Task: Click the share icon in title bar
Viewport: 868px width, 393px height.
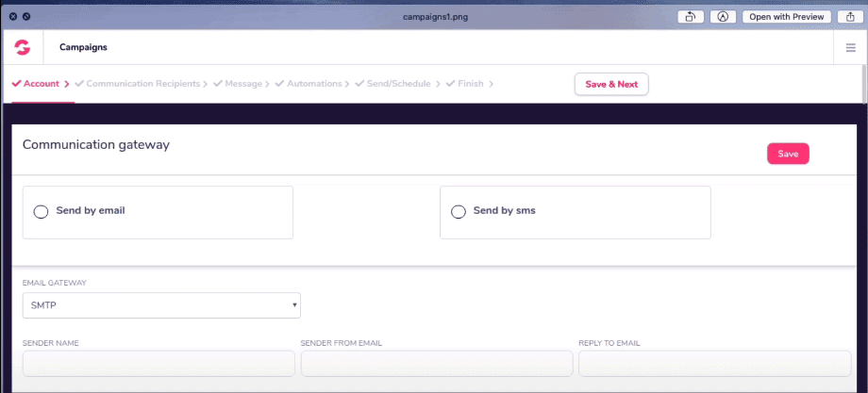Action: [850, 16]
